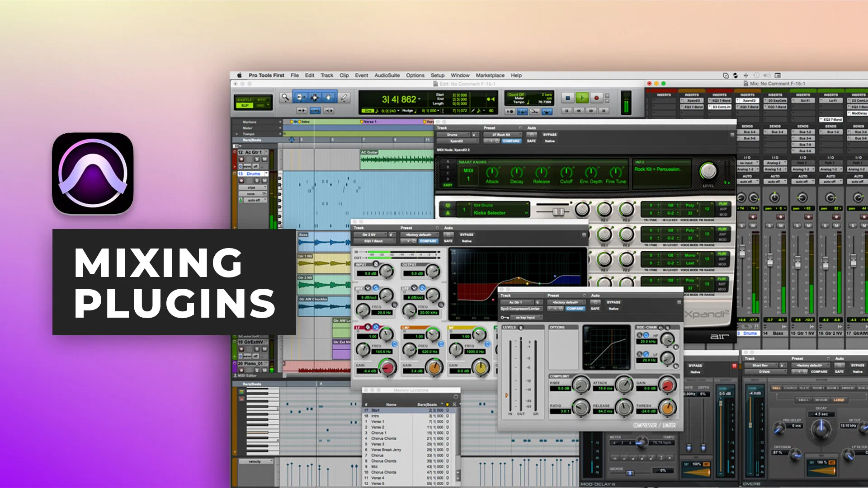Mute the Bass channel in the Mix window
The width and height of the screenshot is (868, 488).
click(x=781, y=225)
